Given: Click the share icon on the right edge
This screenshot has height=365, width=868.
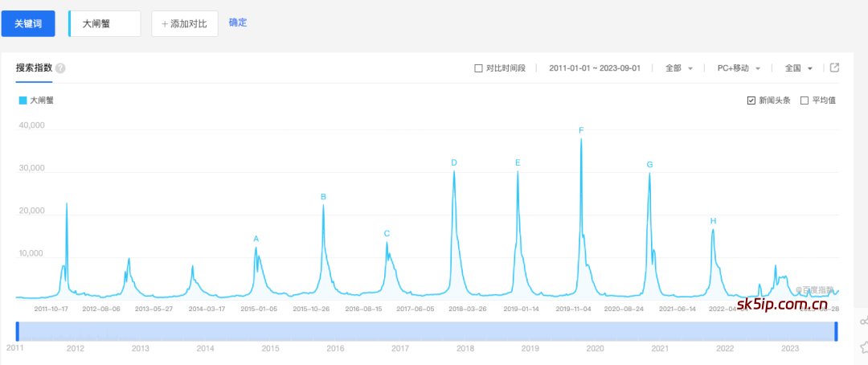Looking at the screenshot, I should (x=864, y=322).
